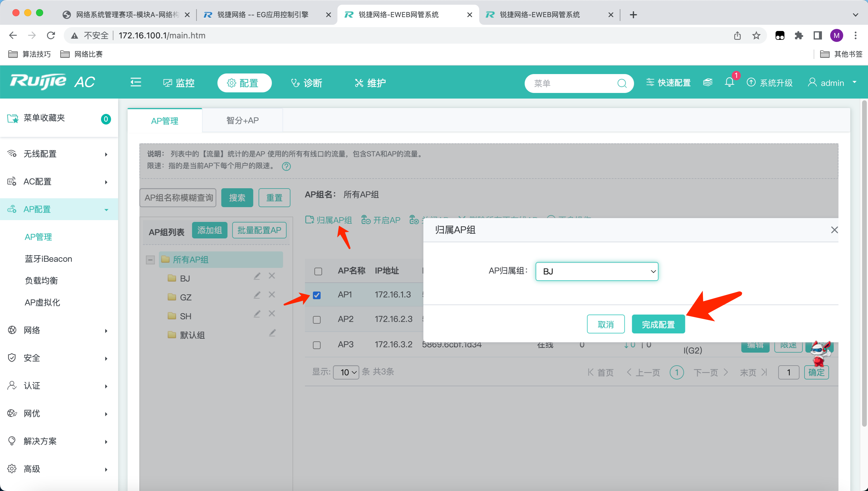Click the 取消 button
Image resolution: width=868 pixels, height=491 pixels.
(x=606, y=324)
